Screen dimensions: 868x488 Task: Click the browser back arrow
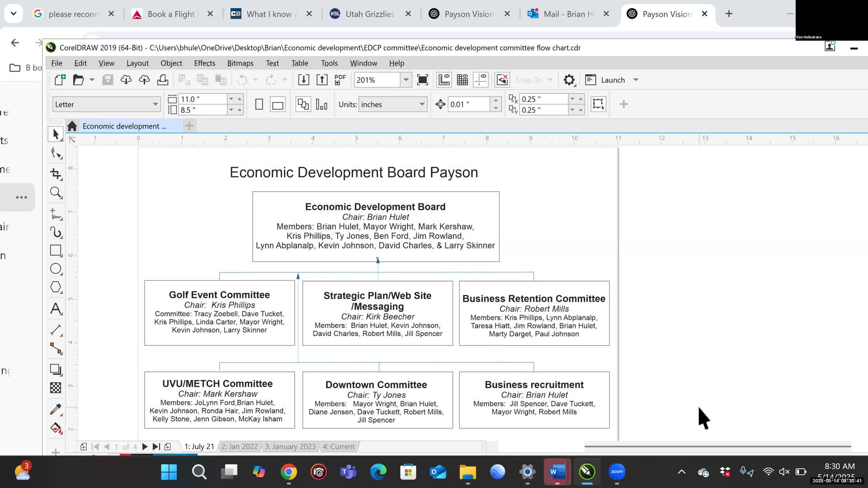[15, 42]
